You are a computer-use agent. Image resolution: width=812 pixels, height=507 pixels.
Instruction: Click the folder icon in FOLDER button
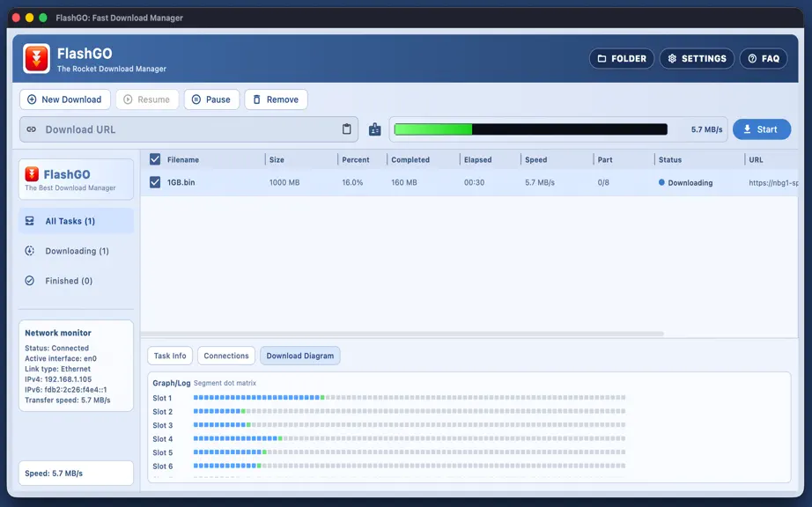pyautogui.click(x=602, y=58)
